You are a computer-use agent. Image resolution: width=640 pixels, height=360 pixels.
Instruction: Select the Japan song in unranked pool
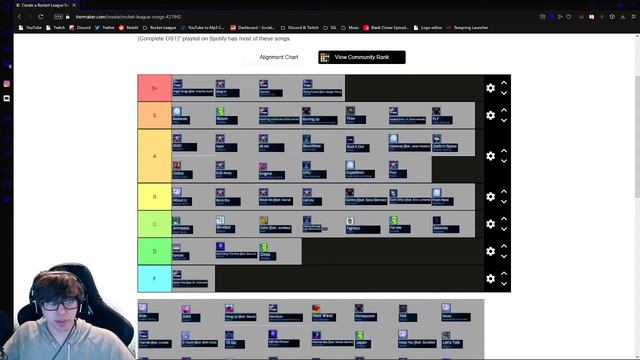pyautogui.click(x=362, y=340)
